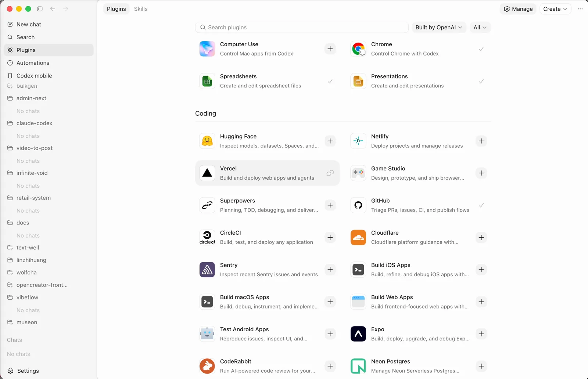Click the Superpowers plugin icon
The width and height of the screenshot is (588, 379).
[x=207, y=205]
